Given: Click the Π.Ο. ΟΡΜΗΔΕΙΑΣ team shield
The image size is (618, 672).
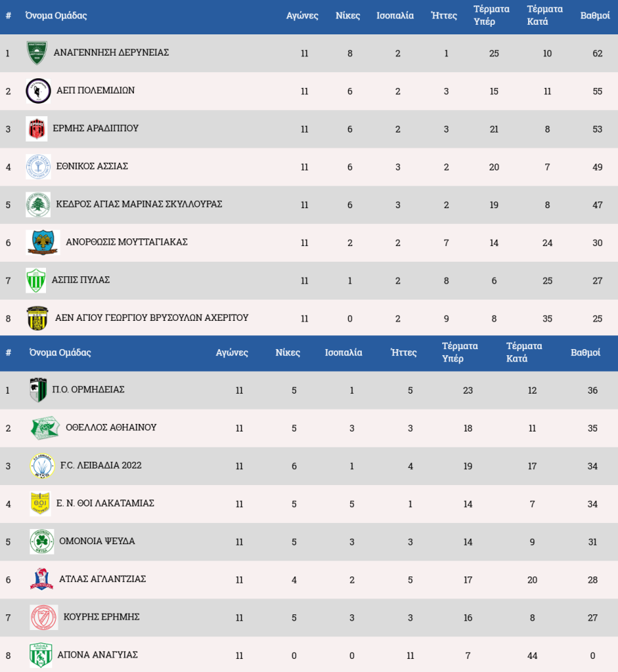Looking at the screenshot, I should (38, 390).
